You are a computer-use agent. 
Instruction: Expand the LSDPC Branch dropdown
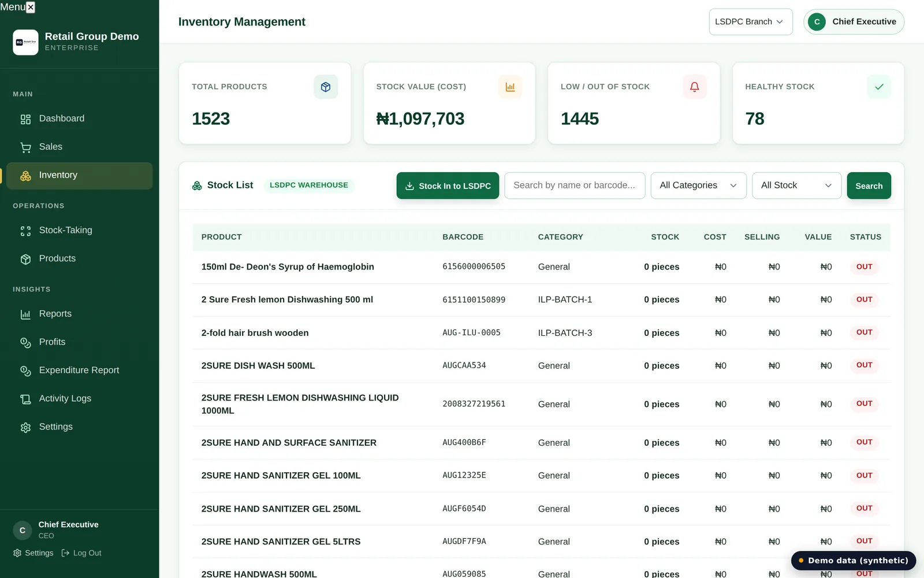751,22
